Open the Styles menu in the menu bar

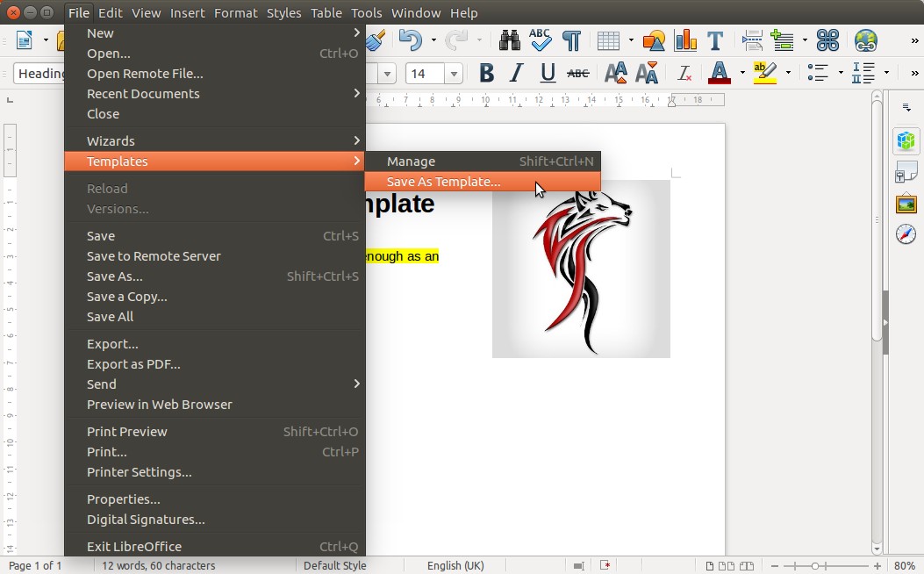click(x=283, y=12)
